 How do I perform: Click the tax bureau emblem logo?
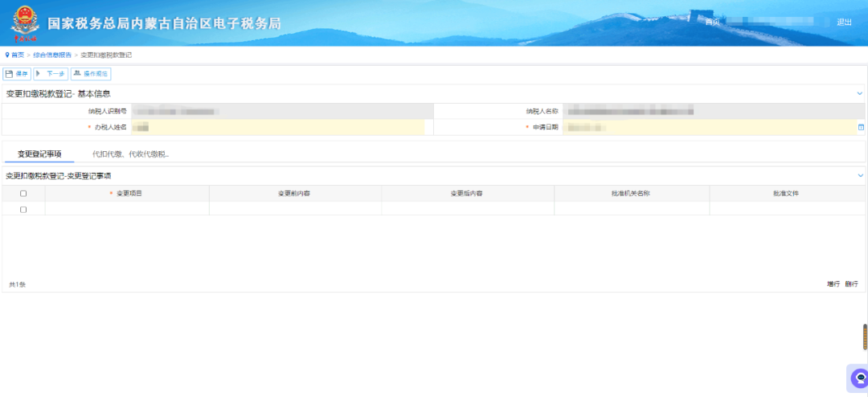coord(23,23)
